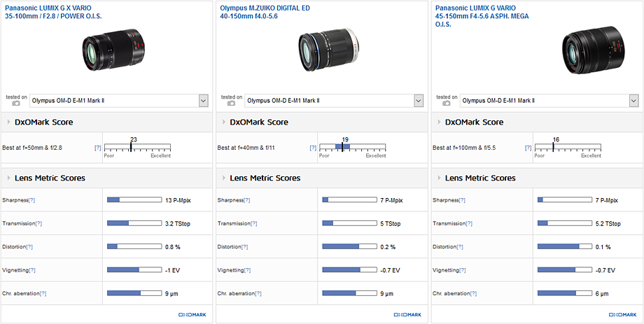The image size is (644, 324).
Task: Click the [?] help beside 'Best at f=50mm & f/2.8'
Action: (x=98, y=148)
